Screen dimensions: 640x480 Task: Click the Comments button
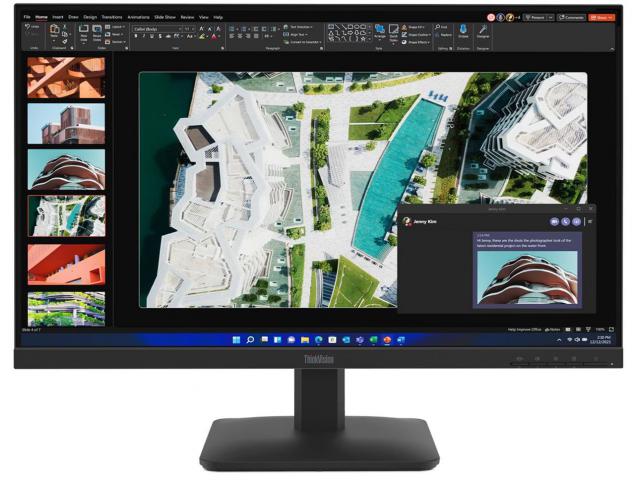click(x=572, y=17)
